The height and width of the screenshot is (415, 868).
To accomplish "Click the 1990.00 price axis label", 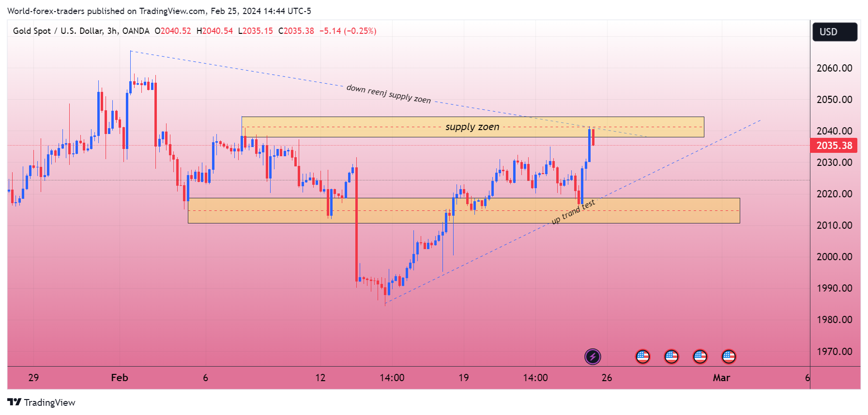I will pyautogui.click(x=834, y=288).
